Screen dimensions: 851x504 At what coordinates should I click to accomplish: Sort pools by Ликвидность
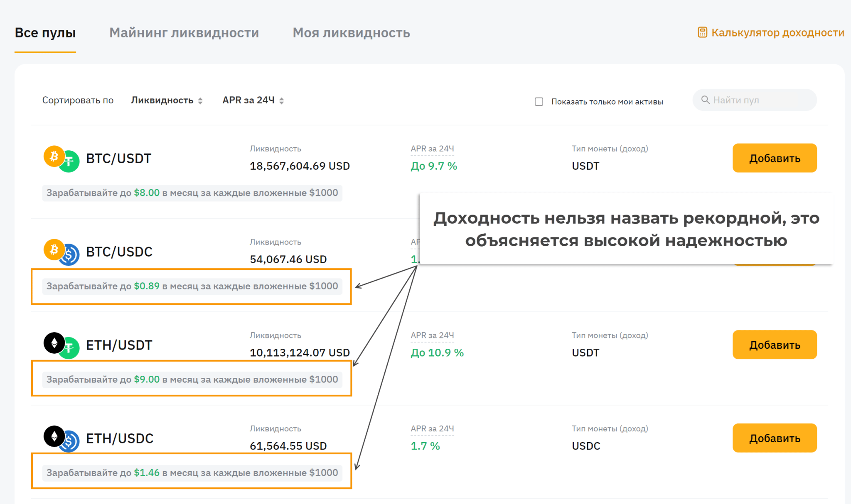pyautogui.click(x=162, y=100)
